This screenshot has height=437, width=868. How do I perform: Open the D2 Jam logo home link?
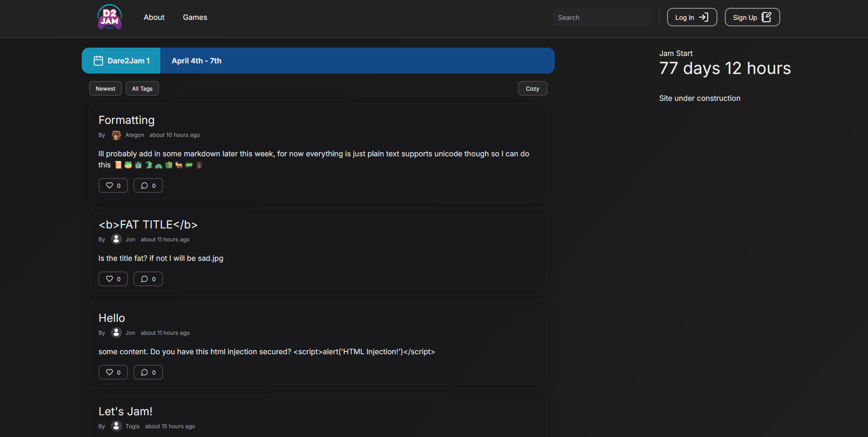[x=109, y=17]
